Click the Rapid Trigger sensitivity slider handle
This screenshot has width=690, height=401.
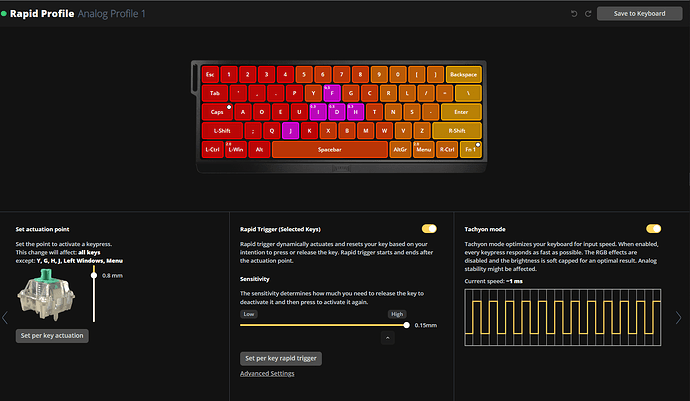click(406, 325)
